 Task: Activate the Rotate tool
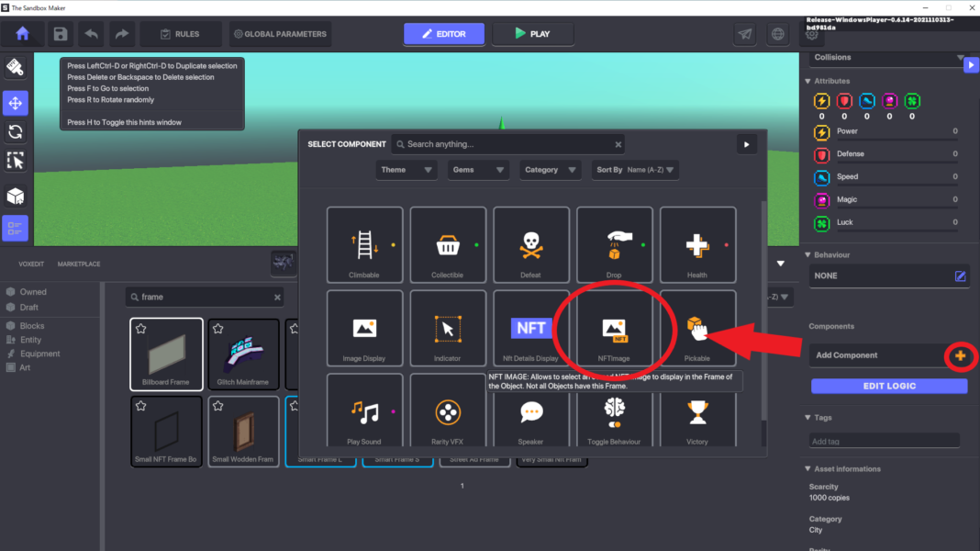pos(15,132)
